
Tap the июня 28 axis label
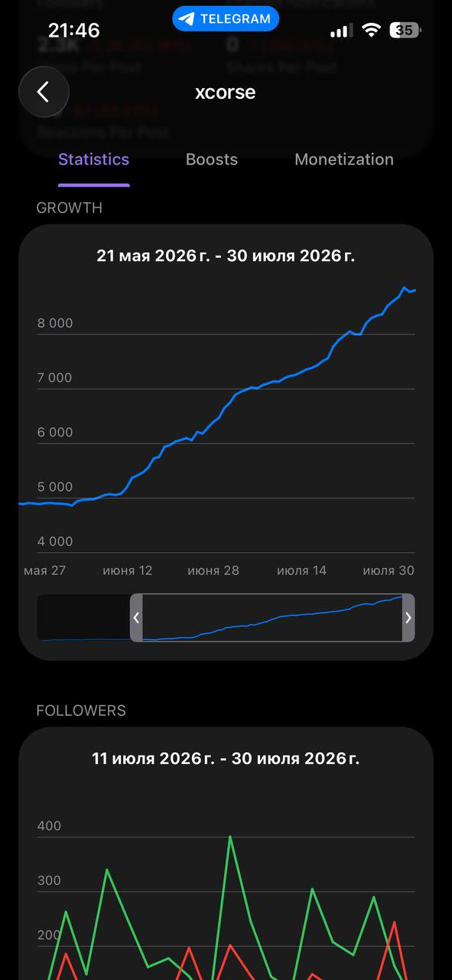213,570
